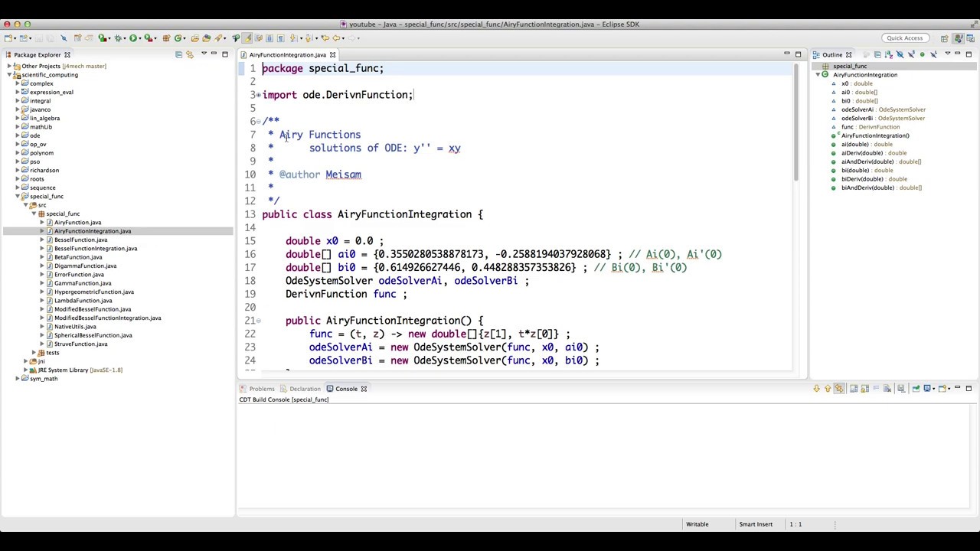Toggle Hide Non-Public Members in Outline
Screen dimensions: 980x551
click(x=922, y=54)
